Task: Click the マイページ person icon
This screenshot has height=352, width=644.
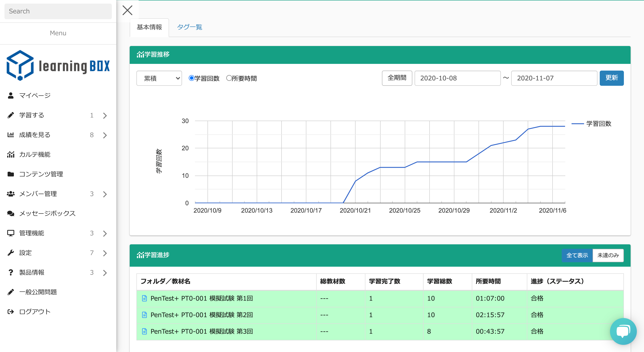Action: [11, 95]
